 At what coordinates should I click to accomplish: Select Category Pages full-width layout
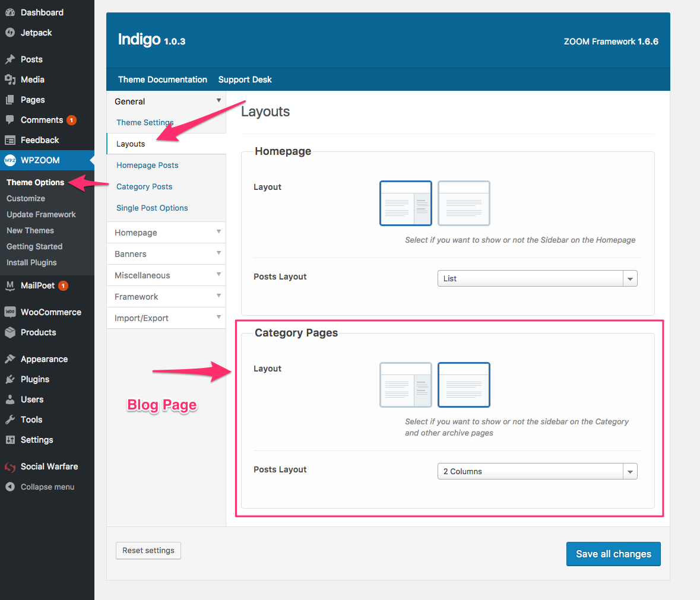[x=464, y=385]
